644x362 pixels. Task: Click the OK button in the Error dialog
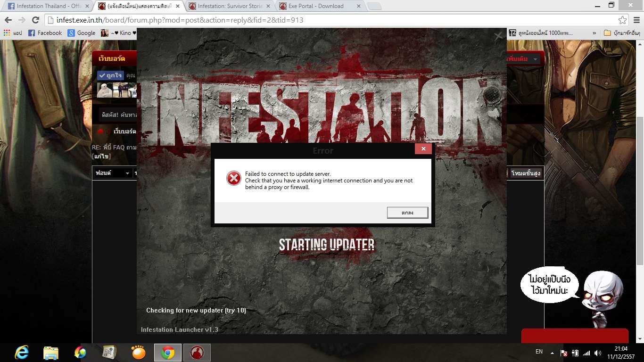tap(407, 213)
